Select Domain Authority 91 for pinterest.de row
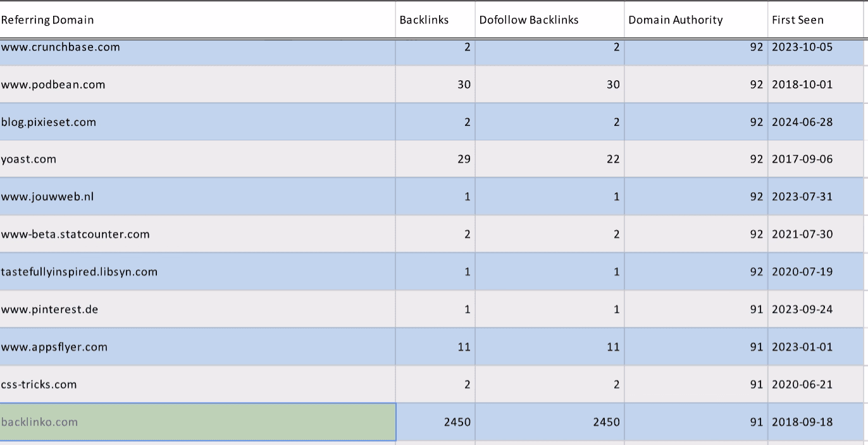The image size is (868, 445). 696,309
